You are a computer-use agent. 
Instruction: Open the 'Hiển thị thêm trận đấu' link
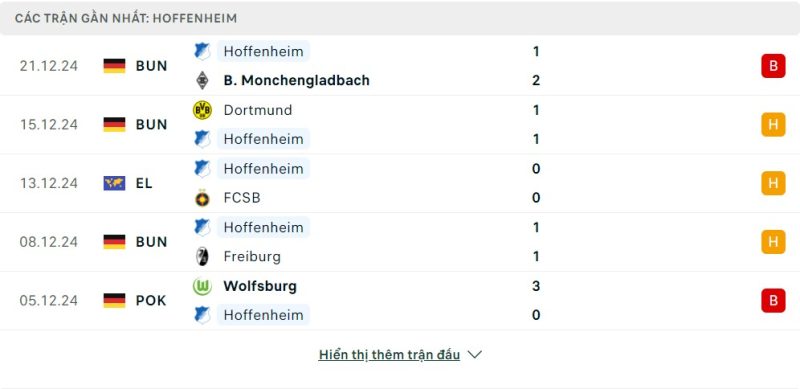[389, 355]
